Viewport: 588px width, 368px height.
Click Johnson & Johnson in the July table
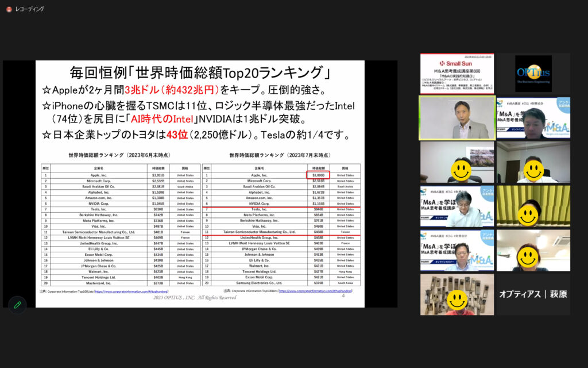coord(259,255)
